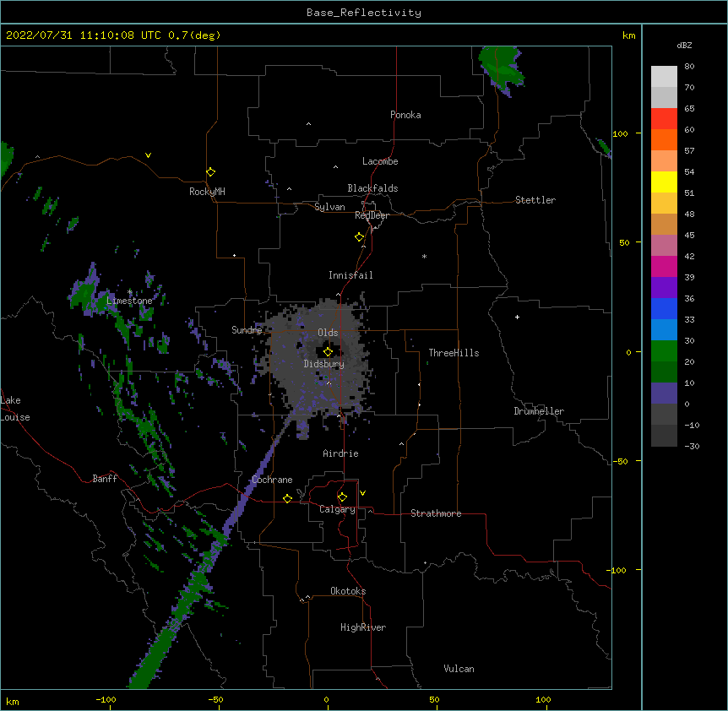Image resolution: width=728 pixels, height=711 pixels.
Task: Click the Strathmore label
Action: tap(436, 513)
